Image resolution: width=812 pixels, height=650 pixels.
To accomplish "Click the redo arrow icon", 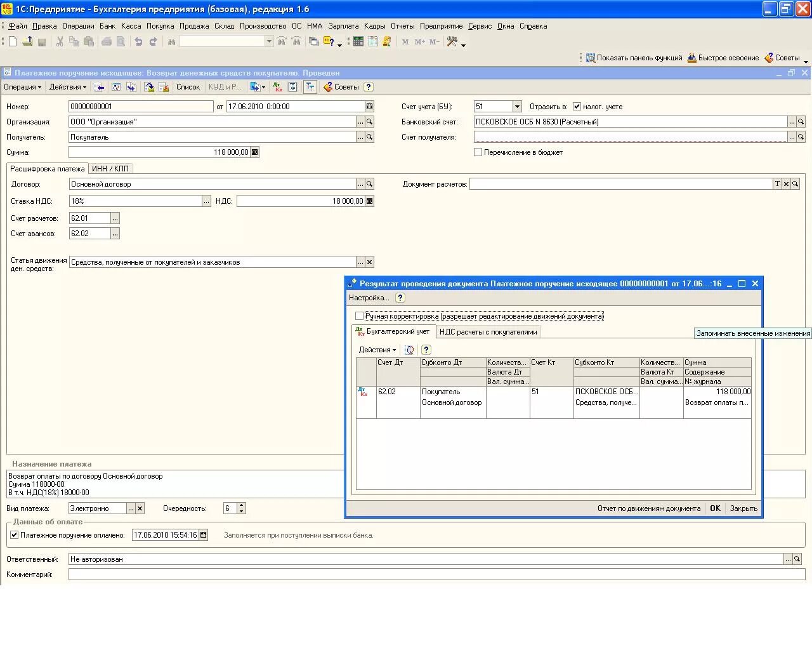I will [153, 41].
